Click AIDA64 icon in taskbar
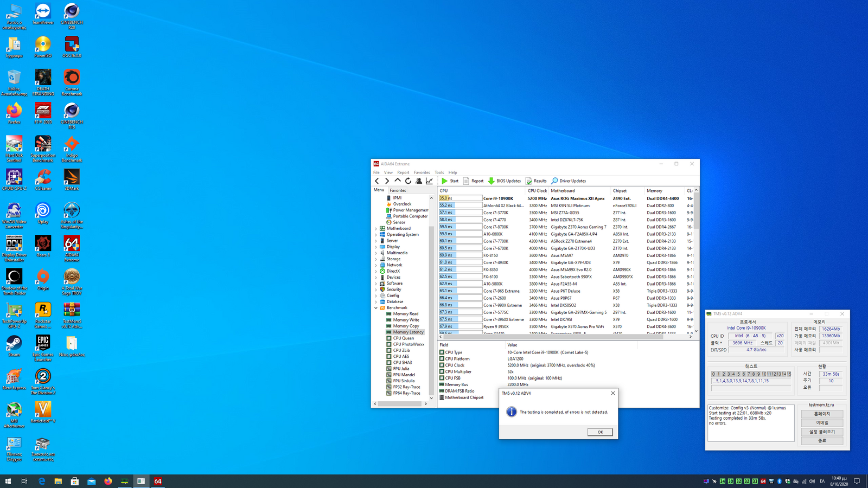The image size is (868, 488). tap(158, 481)
